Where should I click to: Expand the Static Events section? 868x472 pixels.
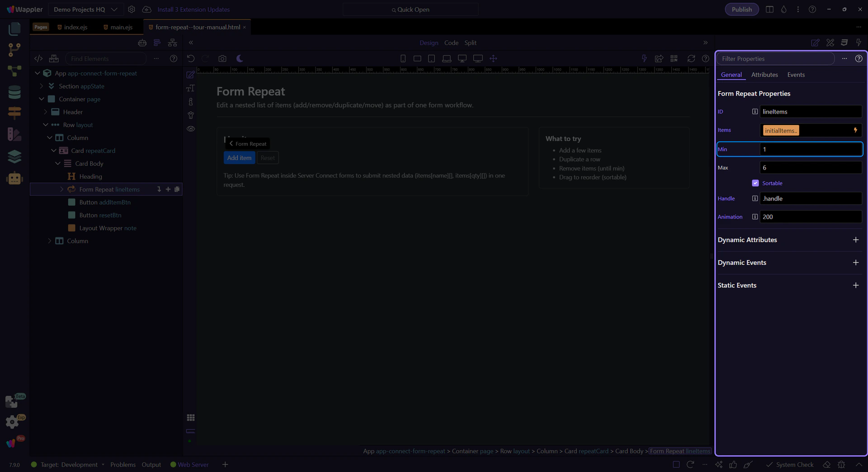point(855,285)
